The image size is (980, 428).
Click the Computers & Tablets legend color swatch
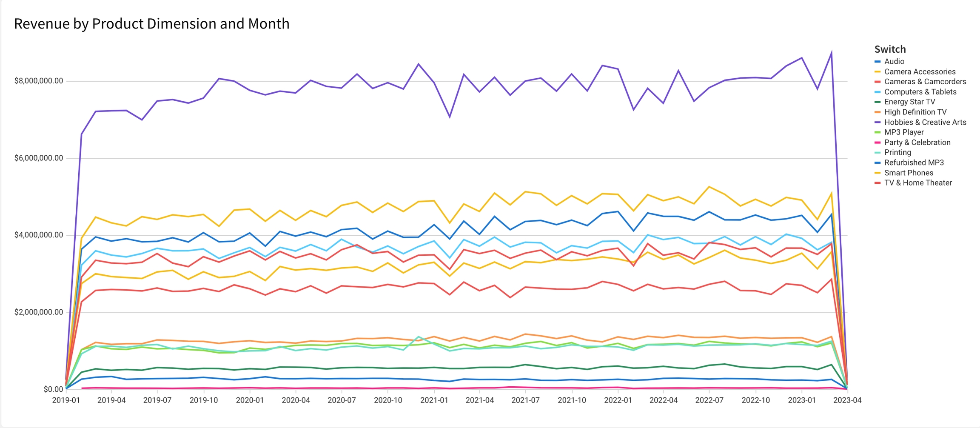point(878,92)
